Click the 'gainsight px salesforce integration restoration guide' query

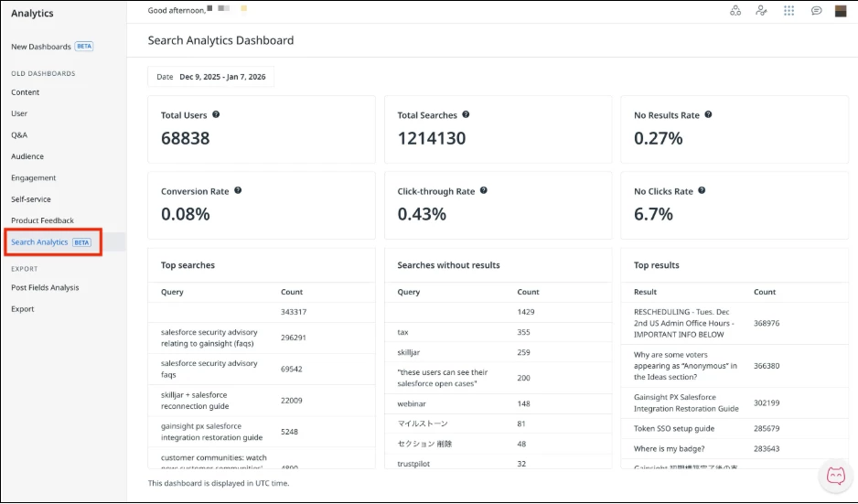click(x=212, y=432)
